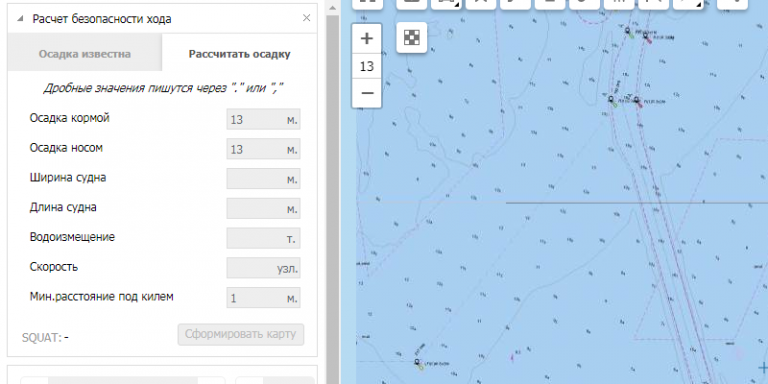
Task: Click the Скорость knots input field
Action: pos(263,268)
